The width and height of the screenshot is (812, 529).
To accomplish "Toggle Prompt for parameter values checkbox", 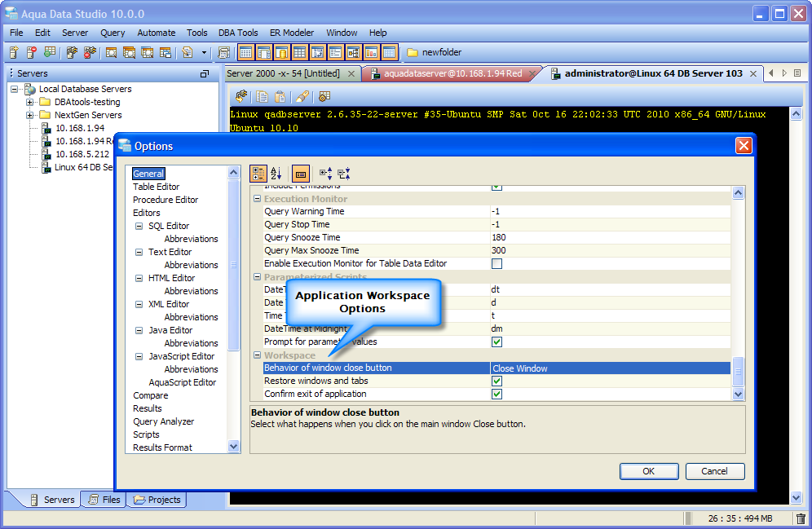I will (496, 342).
